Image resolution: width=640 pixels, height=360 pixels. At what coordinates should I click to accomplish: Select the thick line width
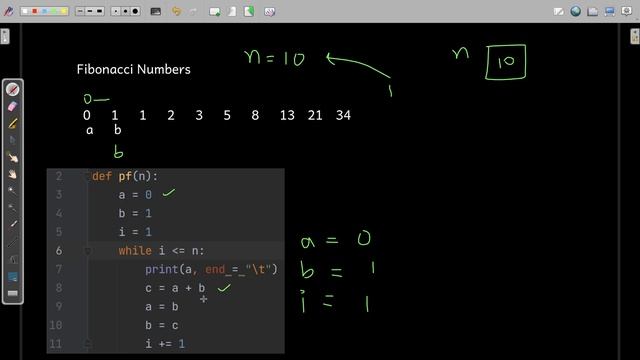(100, 11)
